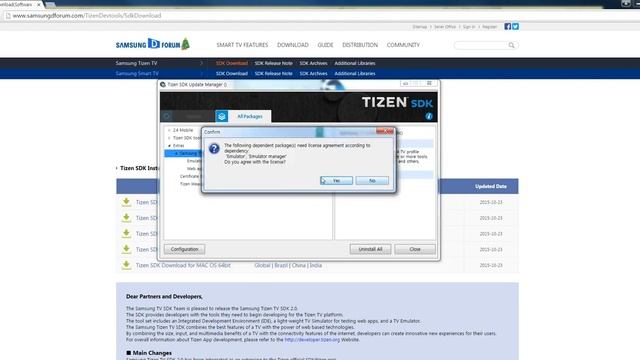Click Tizen SDK Download for MAC OS 64bit text
640x360 pixels.
click(183, 265)
